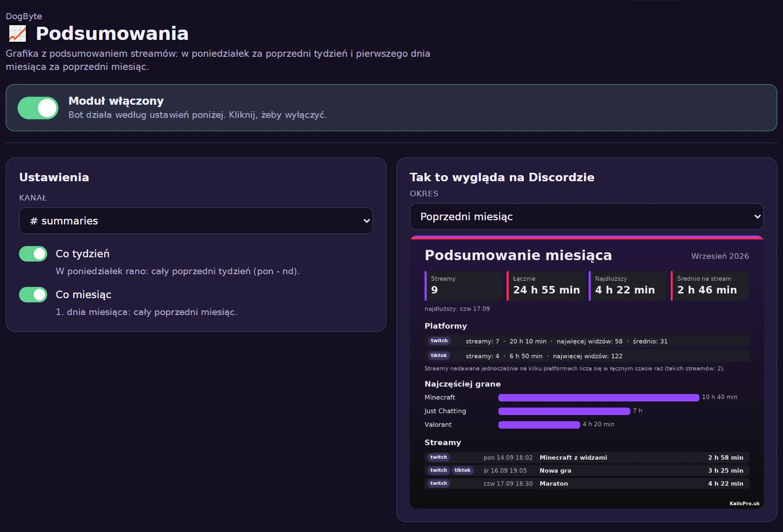Image resolution: width=783 pixels, height=532 pixels.
Task: Click the Nowa gra stream title
Action: pos(555,470)
